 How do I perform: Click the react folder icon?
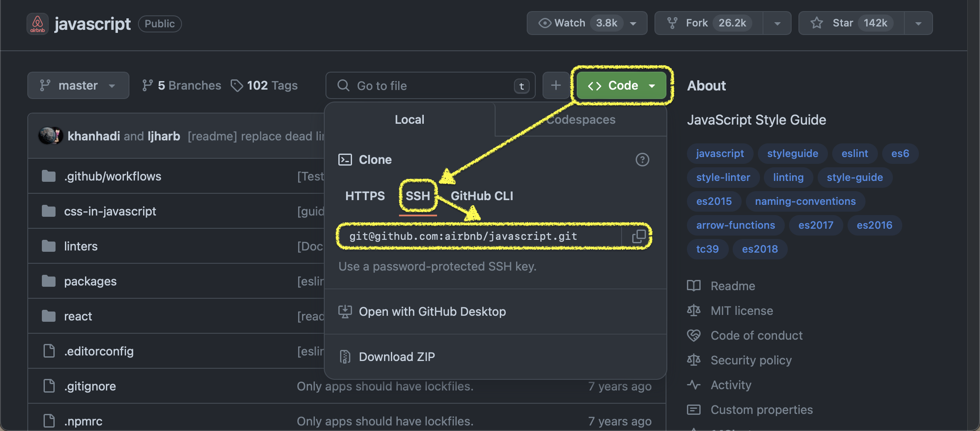(x=49, y=316)
